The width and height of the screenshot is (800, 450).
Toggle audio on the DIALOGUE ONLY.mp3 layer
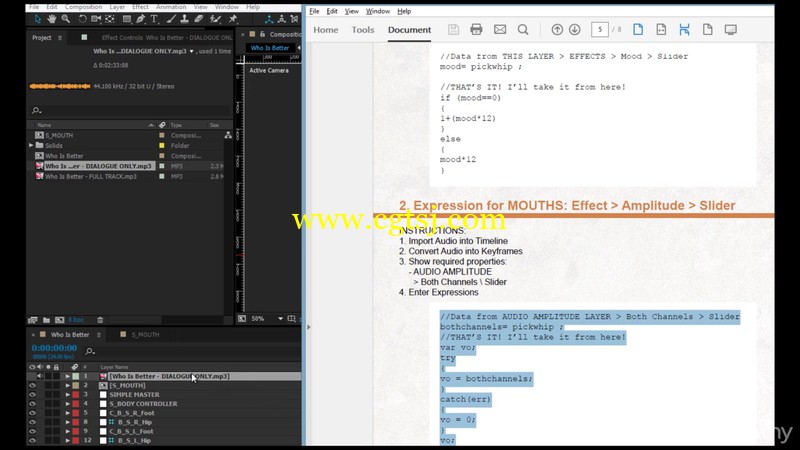click(40, 376)
